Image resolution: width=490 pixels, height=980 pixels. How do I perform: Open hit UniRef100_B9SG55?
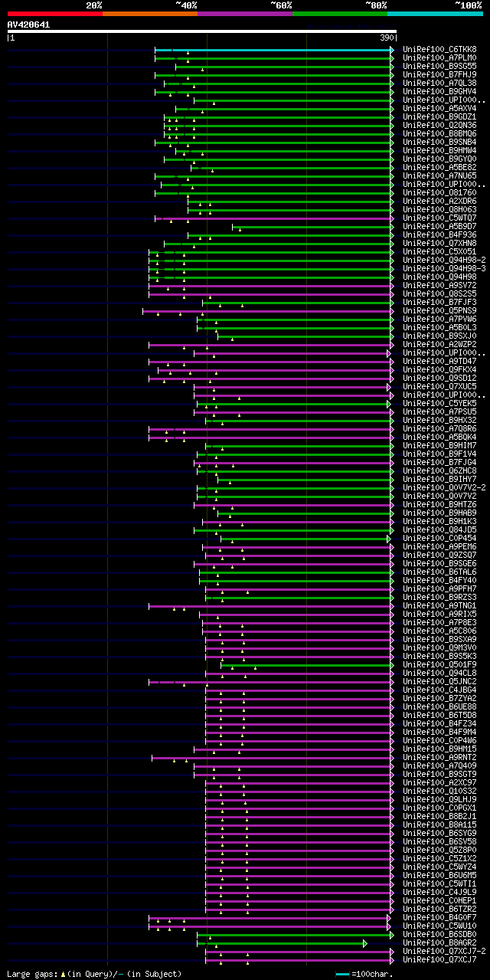click(x=438, y=66)
